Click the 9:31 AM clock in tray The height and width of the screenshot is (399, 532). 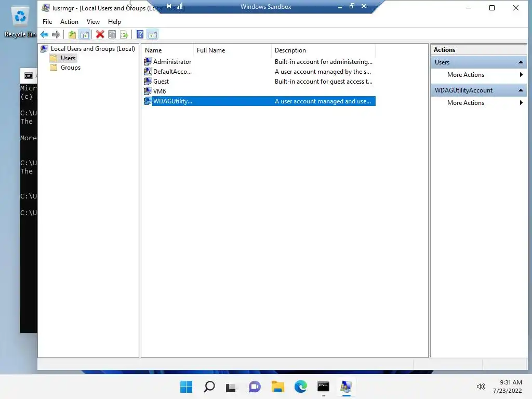(x=511, y=382)
